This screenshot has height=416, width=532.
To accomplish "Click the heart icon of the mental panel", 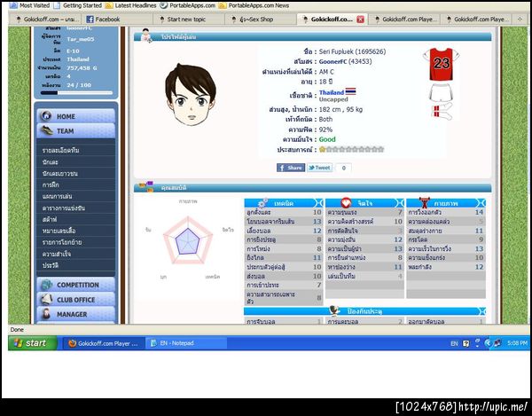I will [346, 202].
